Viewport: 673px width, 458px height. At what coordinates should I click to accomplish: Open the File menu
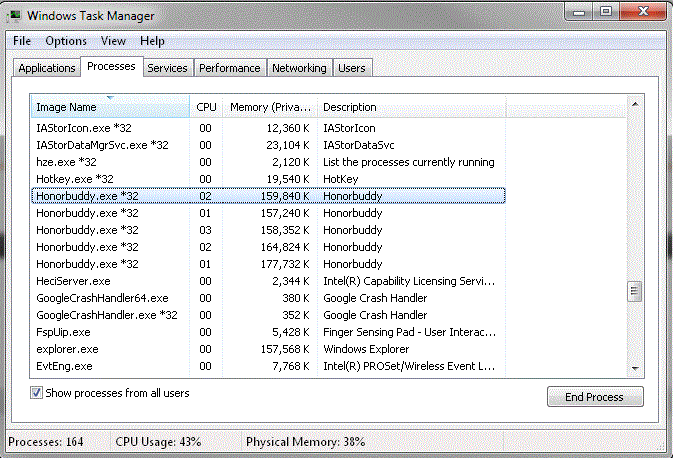pyautogui.click(x=22, y=41)
